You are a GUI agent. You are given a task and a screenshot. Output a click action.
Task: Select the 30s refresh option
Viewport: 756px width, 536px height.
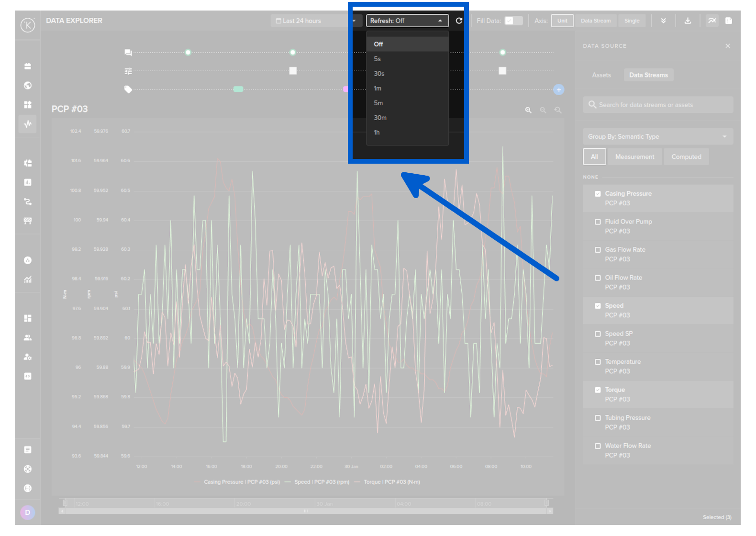pyautogui.click(x=379, y=74)
